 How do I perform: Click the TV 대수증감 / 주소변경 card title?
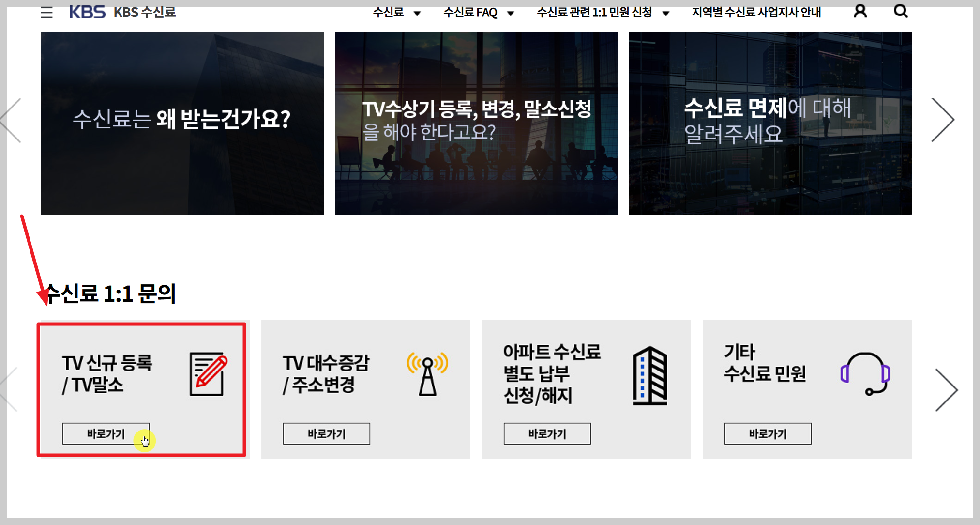click(x=326, y=374)
